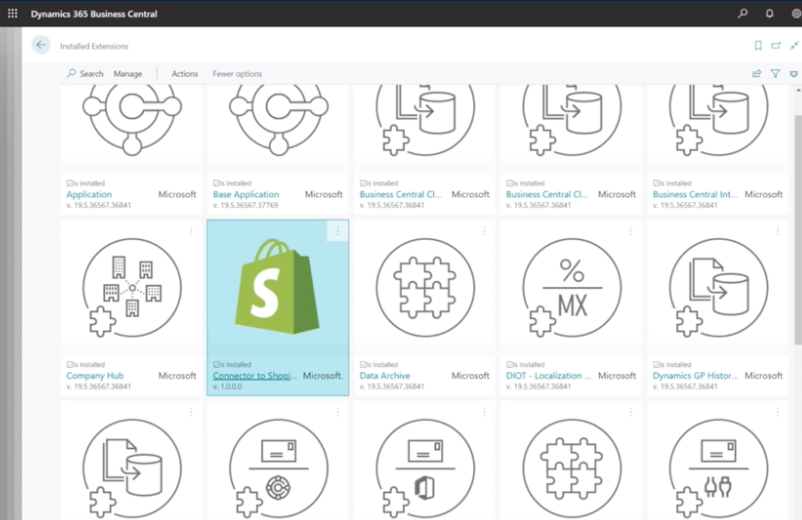Open the Connector to Shopi... link
The image size is (802, 520).
pos(255,375)
